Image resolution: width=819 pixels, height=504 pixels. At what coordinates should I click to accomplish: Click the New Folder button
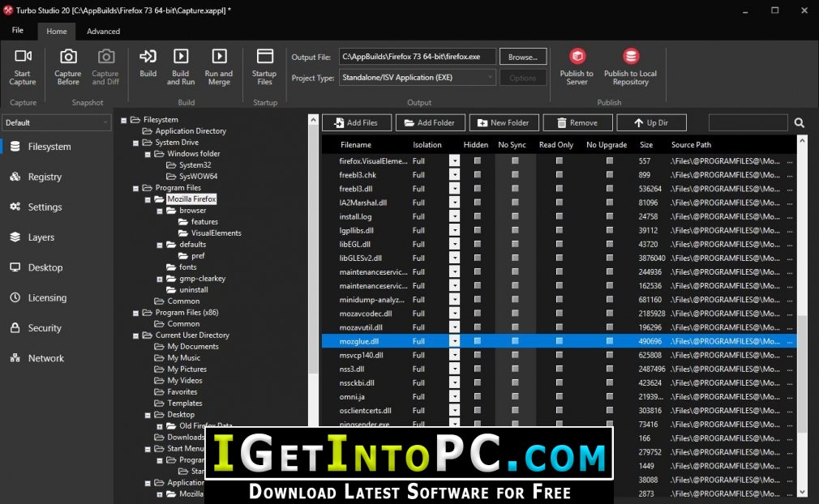coord(504,122)
